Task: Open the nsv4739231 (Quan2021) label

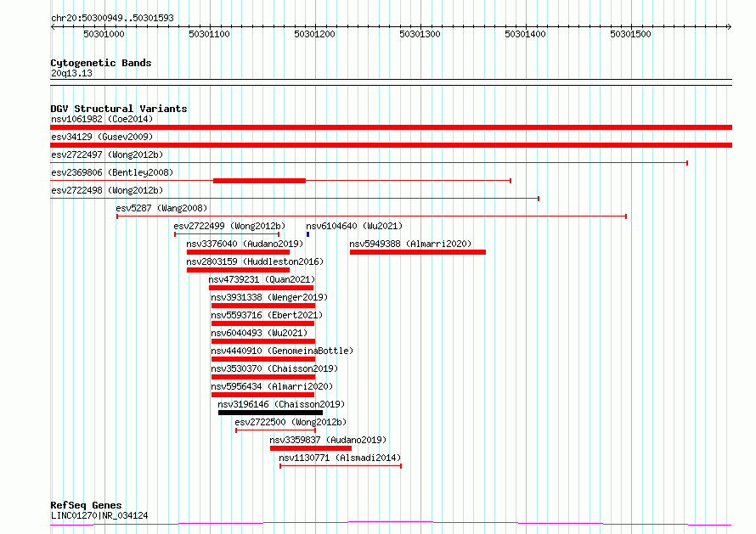Action: pos(262,279)
